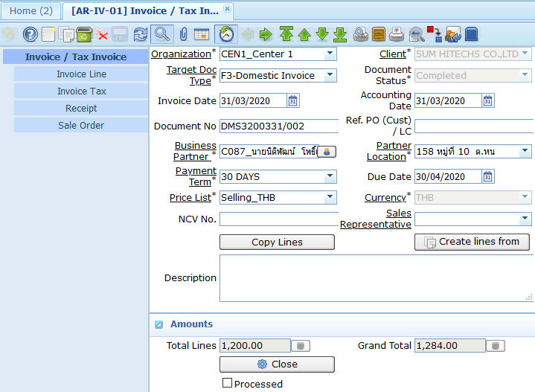Open the magnifier Find Record icon

tap(162, 34)
